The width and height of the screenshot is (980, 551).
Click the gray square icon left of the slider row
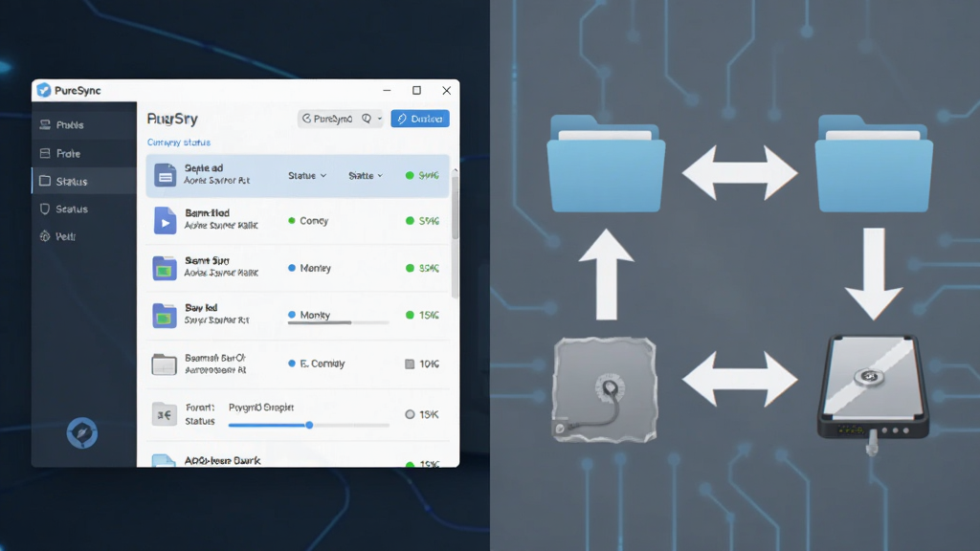[x=165, y=414]
